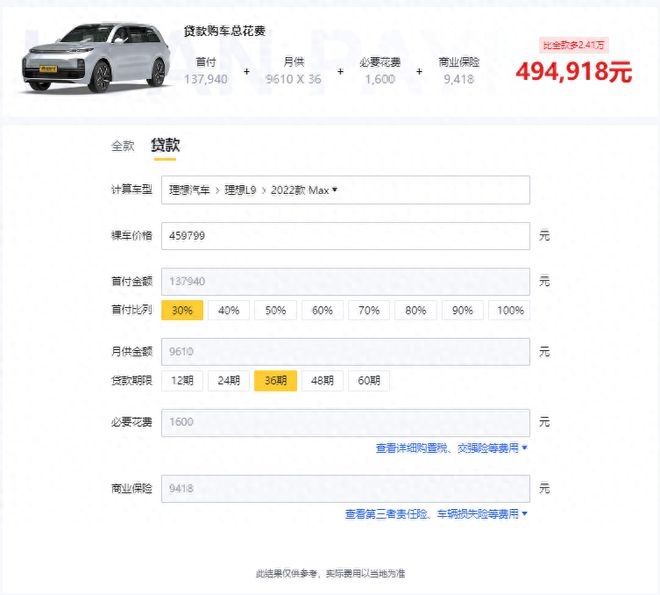This screenshot has height=595, width=660.
Task: Select 40% down payment ratio
Action: pyautogui.click(x=229, y=310)
